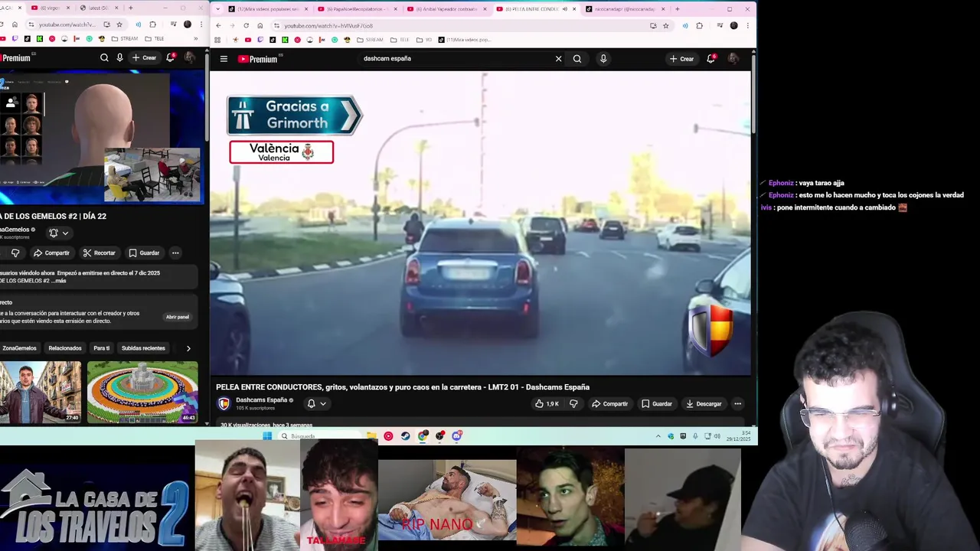
Task: Open search icon in left YouTube window
Action: point(104,57)
